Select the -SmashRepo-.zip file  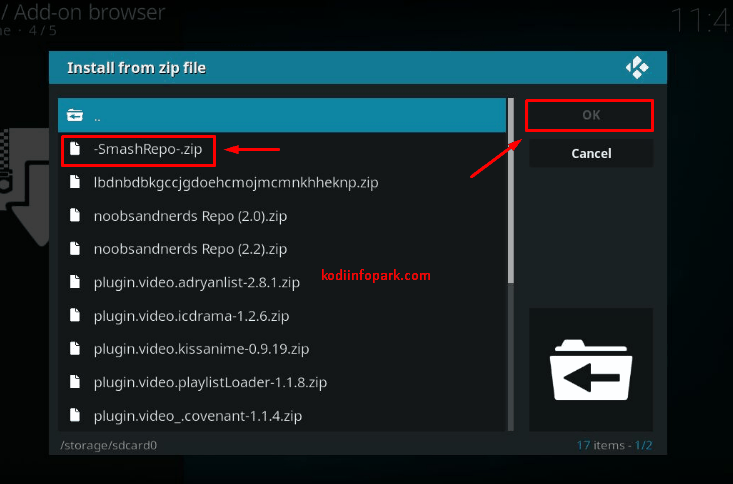tap(282, 149)
